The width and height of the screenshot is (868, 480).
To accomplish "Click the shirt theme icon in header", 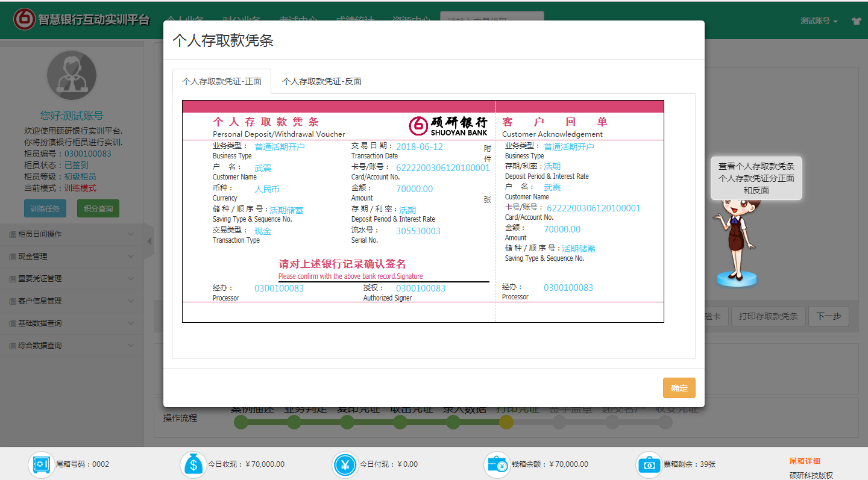I will click(856, 21).
